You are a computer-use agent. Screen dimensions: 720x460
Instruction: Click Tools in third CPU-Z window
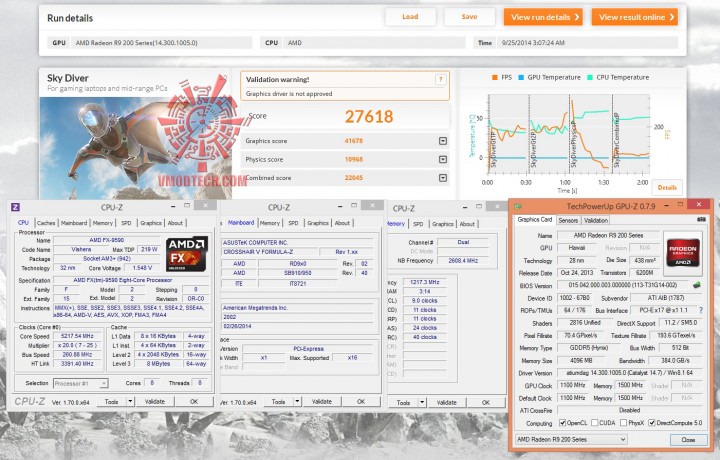click(x=403, y=403)
